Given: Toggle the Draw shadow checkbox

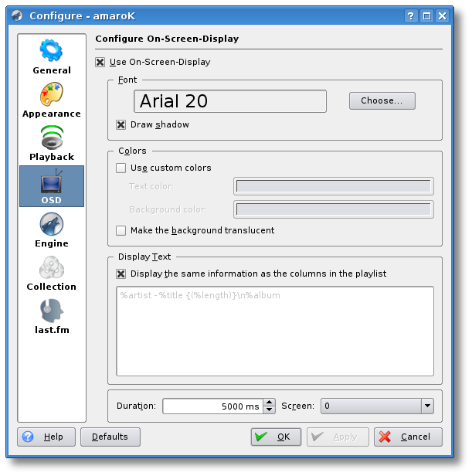Looking at the screenshot, I should pyautogui.click(x=121, y=124).
